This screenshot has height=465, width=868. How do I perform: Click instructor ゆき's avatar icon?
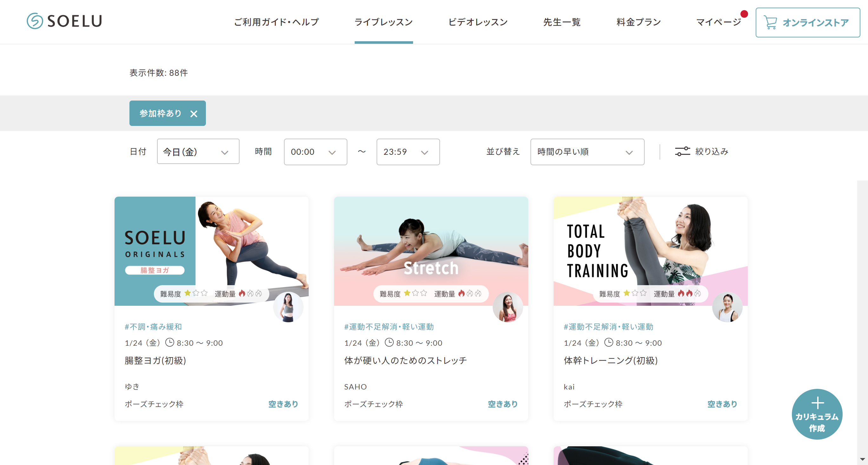pyautogui.click(x=288, y=307)
